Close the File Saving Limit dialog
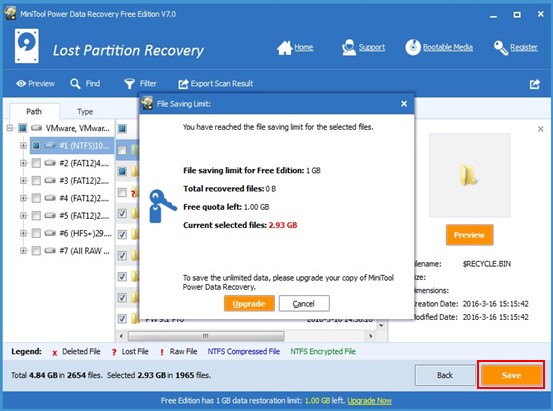 click(x=404, y=104)
